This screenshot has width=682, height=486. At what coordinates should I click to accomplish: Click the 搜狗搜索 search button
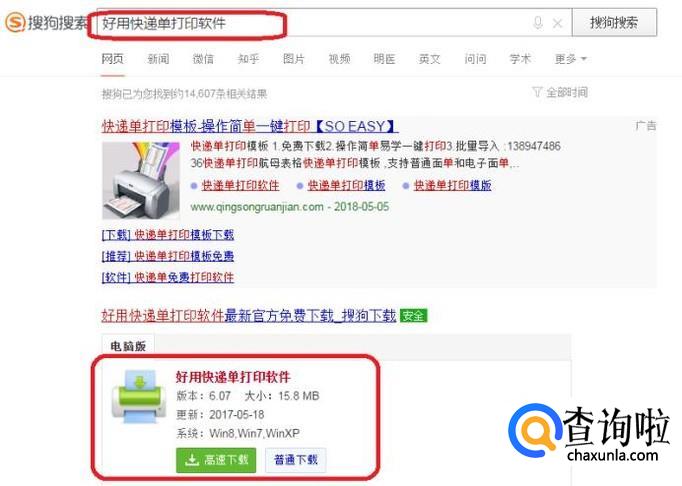(x=614, y=23)
